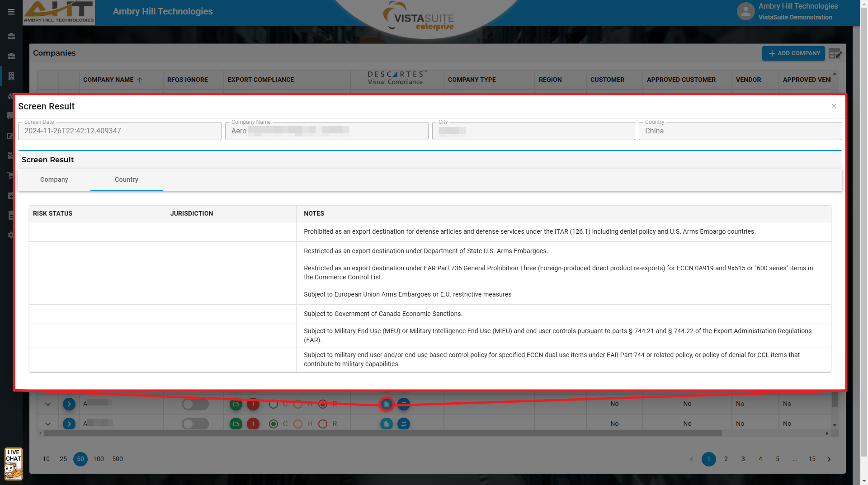The image size is (868, 485).
Task: Click the Add Company button
Action: [794, 53]
